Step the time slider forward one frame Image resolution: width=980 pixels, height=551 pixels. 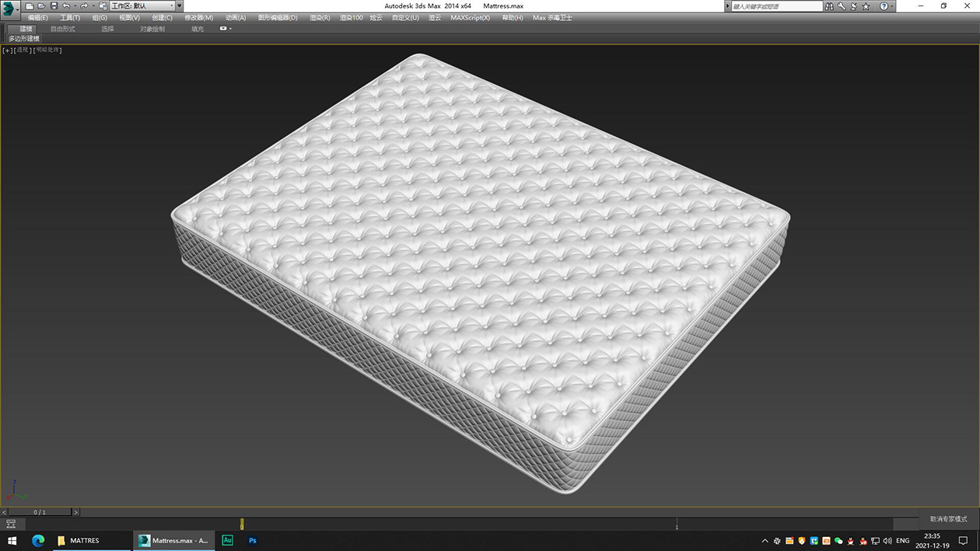(x=75, y=512)
